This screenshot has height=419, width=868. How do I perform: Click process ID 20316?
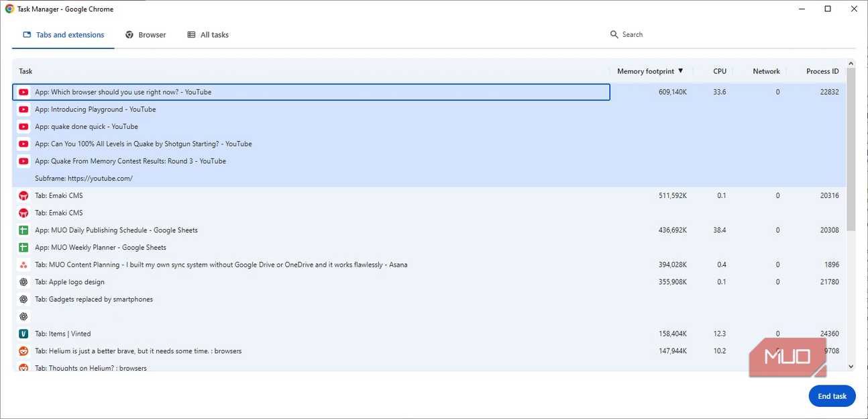(829, 195)
